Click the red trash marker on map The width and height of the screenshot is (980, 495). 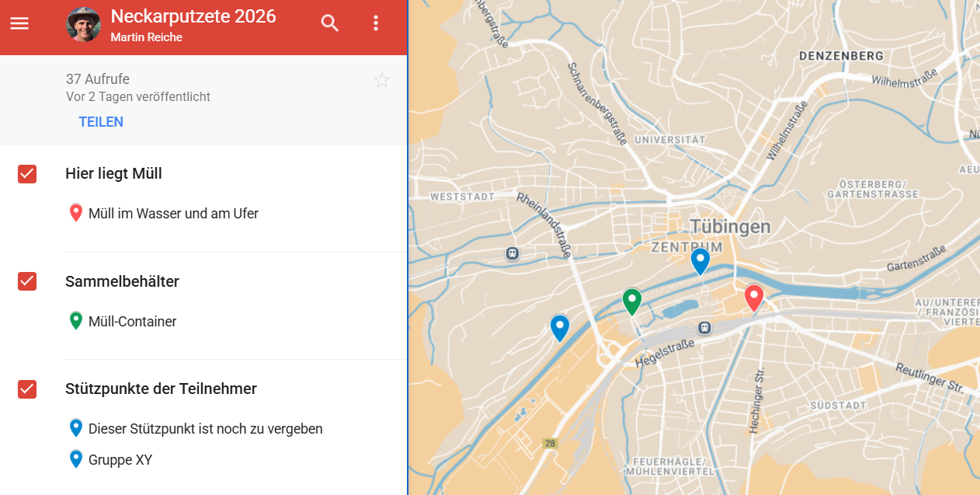[x=753, y=297]
